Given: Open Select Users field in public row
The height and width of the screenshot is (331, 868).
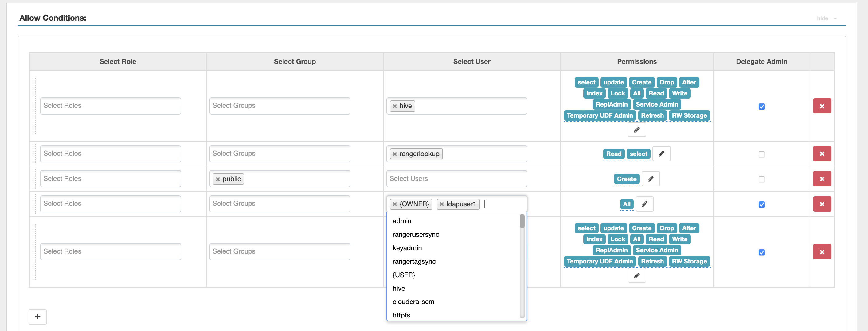Looking at the screenshot, I should click(x=456, y=179).
